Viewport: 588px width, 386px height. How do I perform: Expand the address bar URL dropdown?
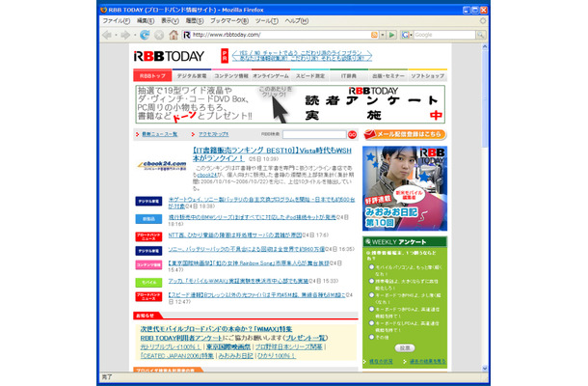coord(382,35)
